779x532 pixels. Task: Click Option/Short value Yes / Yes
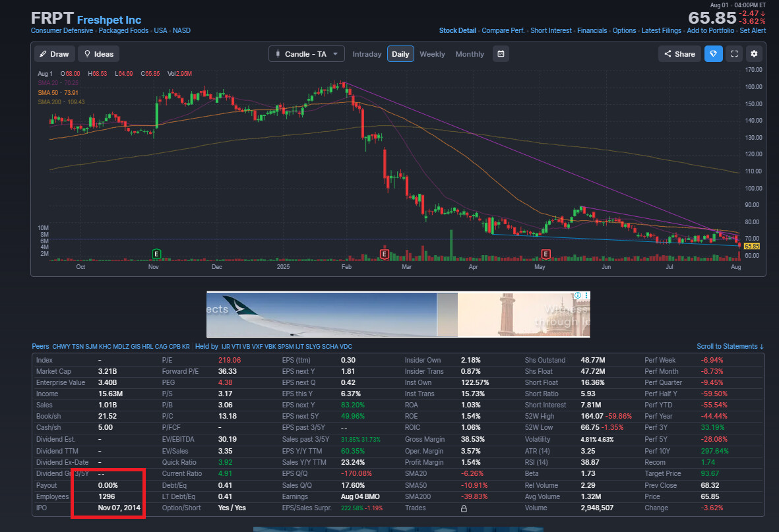[x=232, y=508]
